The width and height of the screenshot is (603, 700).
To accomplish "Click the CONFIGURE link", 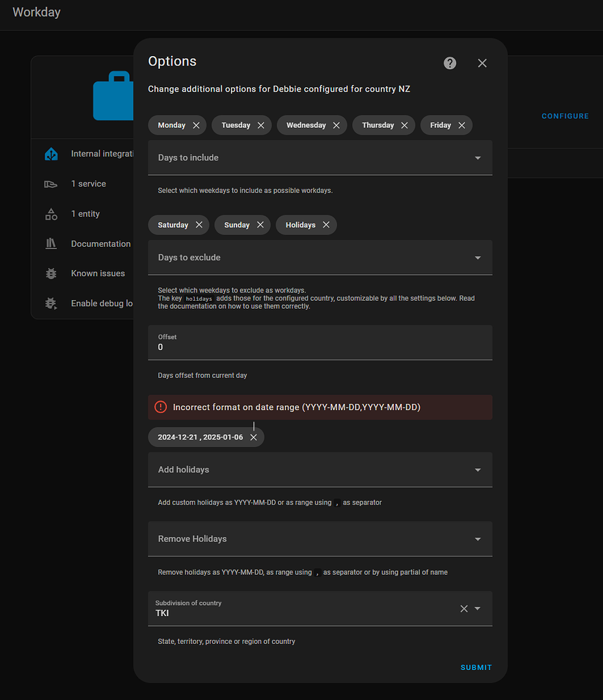I will coord(565,116).
